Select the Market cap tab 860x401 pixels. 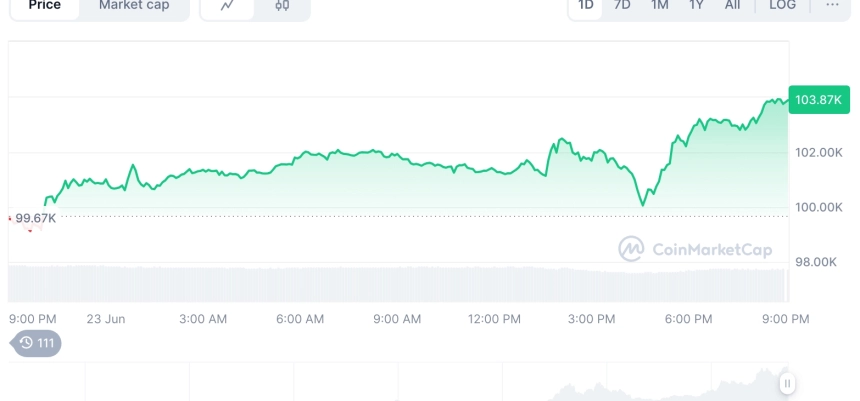tap(134, 5)
